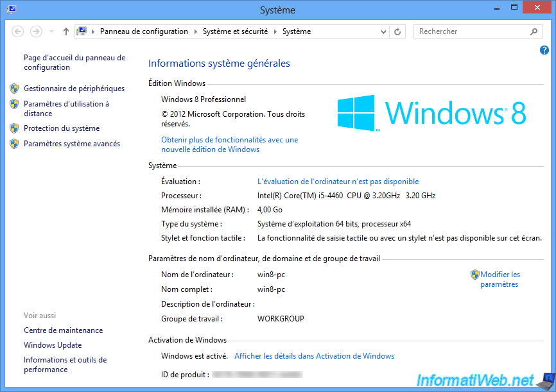The image size is (556, 392).
Task: Refresh the page using the refresh icon
Action: pos(397,31)
